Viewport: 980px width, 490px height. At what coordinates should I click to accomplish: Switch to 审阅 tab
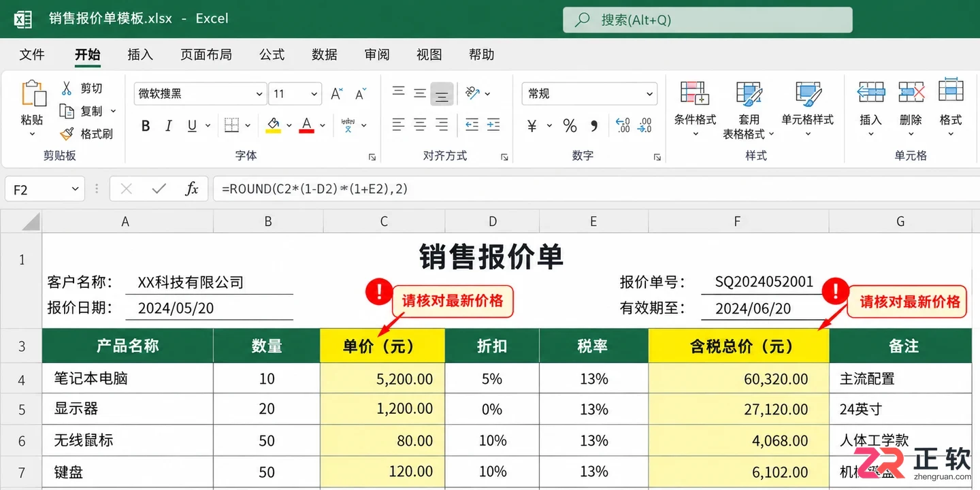[x=377, y=54]
